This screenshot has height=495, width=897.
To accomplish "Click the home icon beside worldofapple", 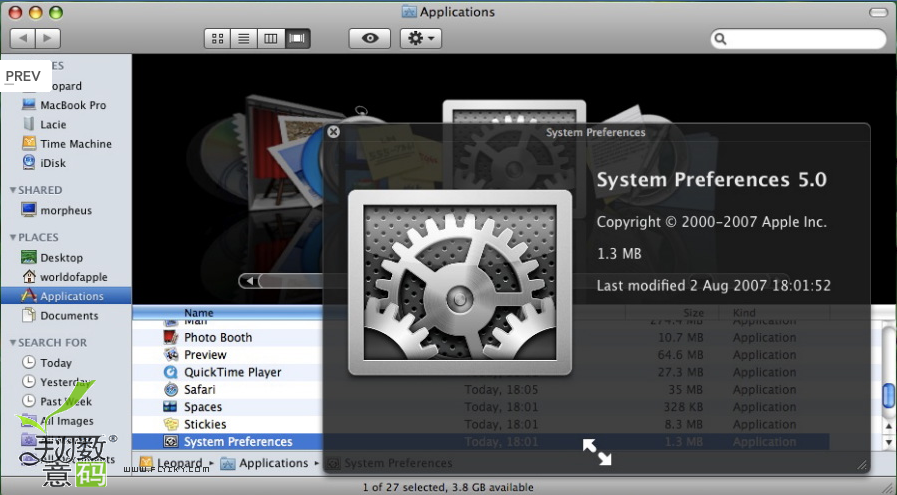I will (29, 276).
